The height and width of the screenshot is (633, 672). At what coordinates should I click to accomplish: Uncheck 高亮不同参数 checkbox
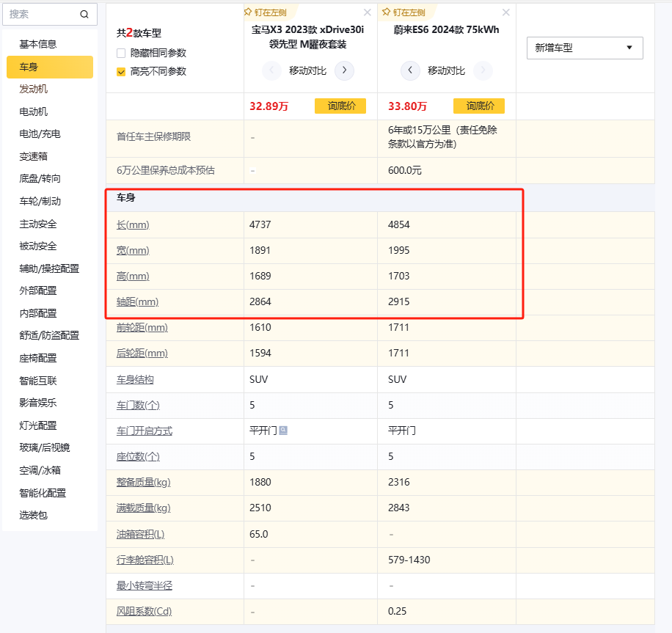click(x=121, y=72)
